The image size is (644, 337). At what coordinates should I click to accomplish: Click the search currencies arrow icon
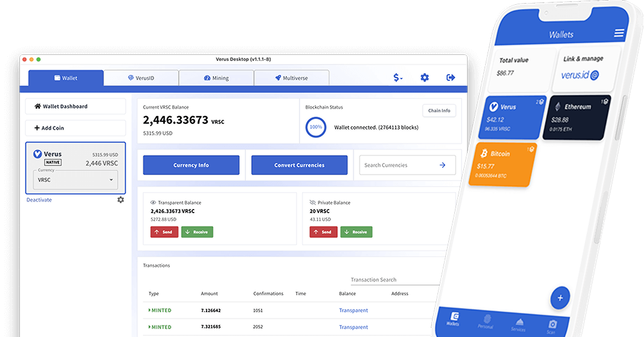pos(442,165)
